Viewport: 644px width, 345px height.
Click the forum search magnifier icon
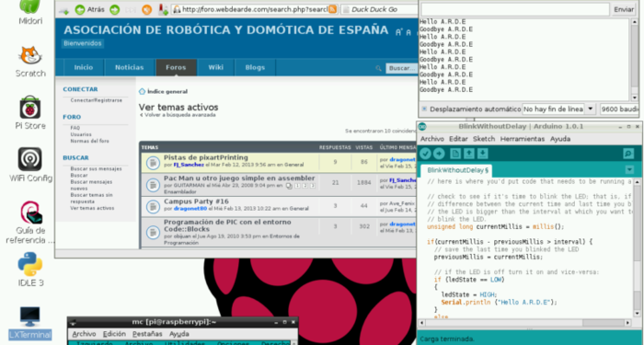coord(378,69)
